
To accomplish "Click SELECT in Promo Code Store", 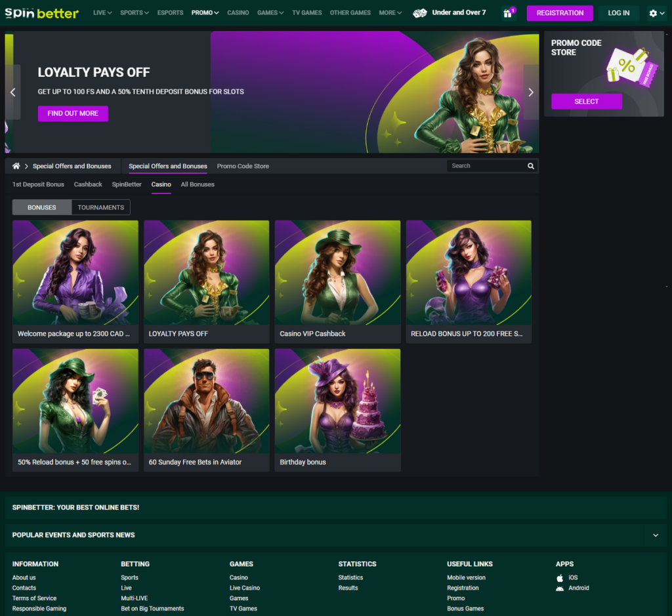I will (586, 102).
